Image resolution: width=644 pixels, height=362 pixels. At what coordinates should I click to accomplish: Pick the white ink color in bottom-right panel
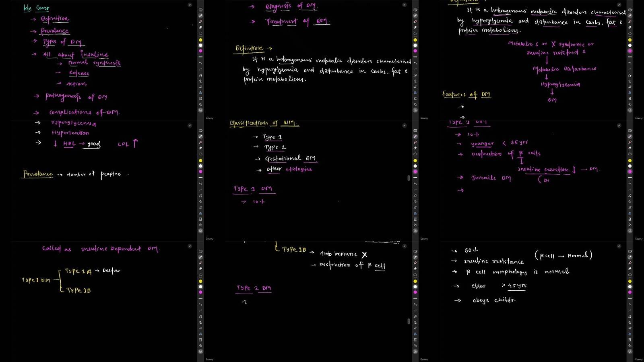coord(630,286)
